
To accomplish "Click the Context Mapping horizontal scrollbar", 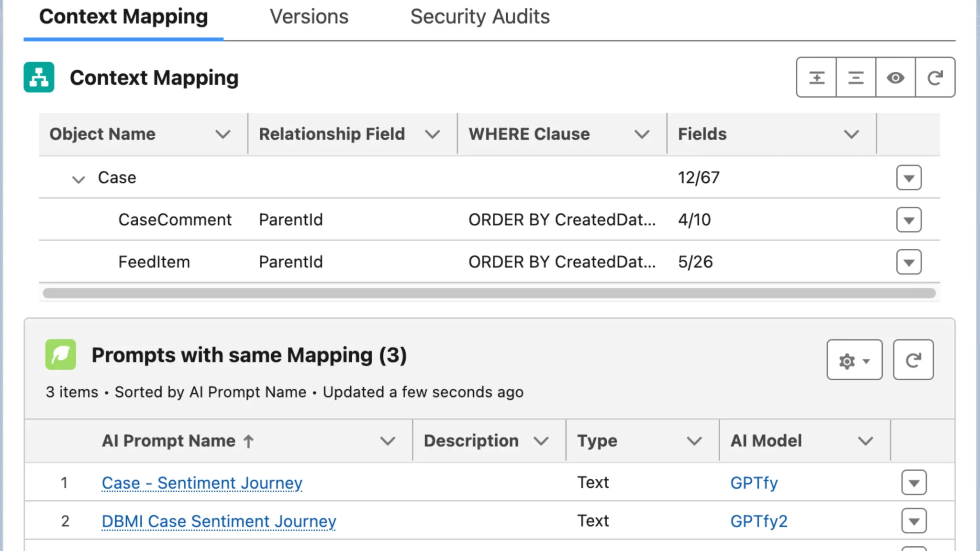I will pyautogui.click(x=489, y=293).
